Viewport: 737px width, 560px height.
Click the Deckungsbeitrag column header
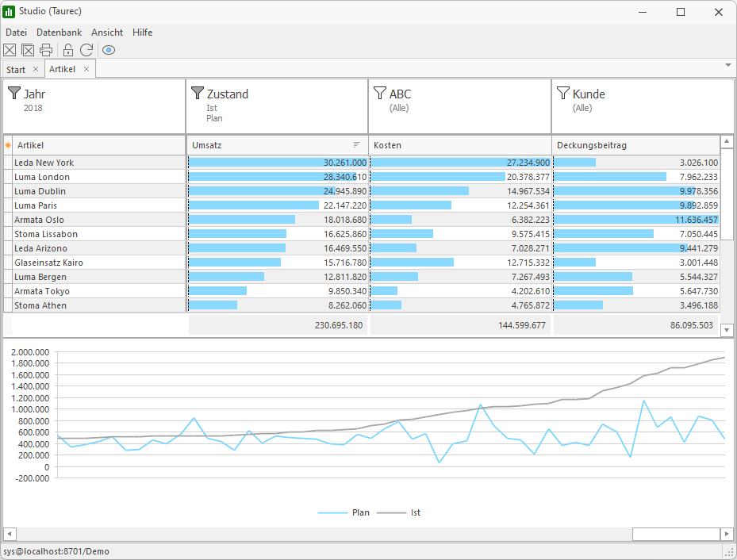[592, 145]
